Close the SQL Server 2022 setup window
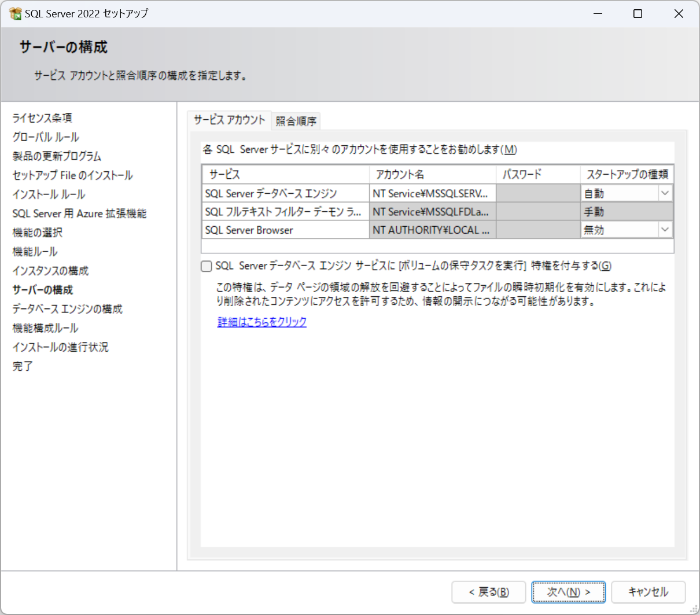Viewport: 700px width, 615px height. point(679,13)
